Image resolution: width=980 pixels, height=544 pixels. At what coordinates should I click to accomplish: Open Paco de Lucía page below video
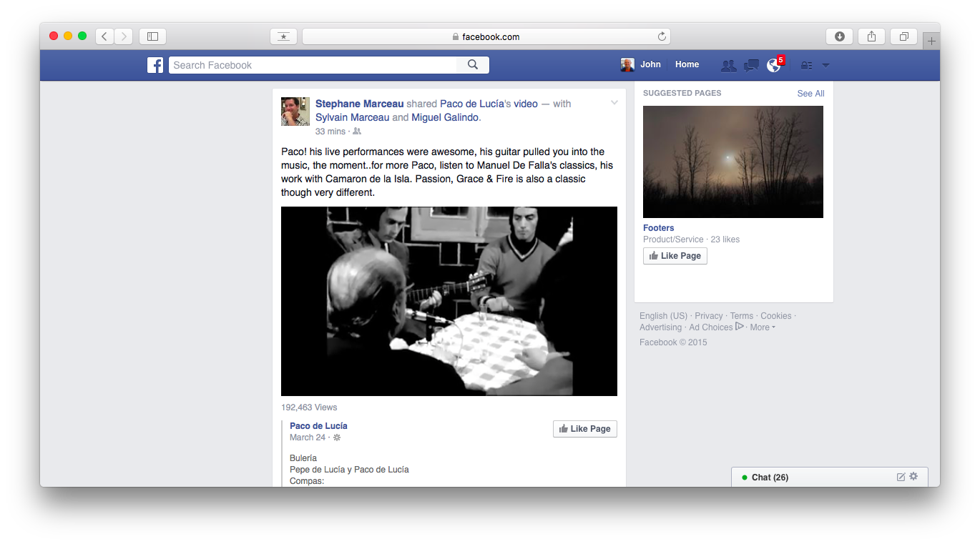coord(318,426)
